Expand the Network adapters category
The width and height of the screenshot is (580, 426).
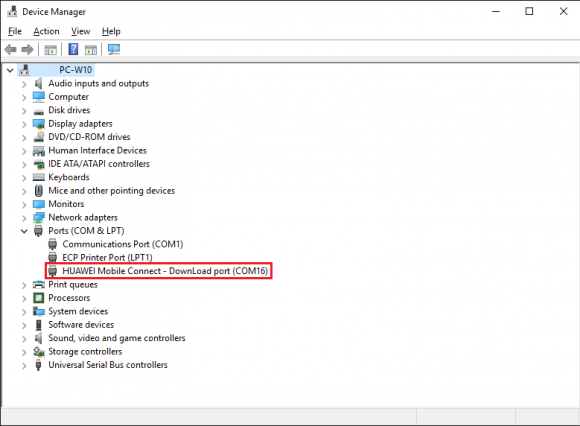(x=24, y=218)
